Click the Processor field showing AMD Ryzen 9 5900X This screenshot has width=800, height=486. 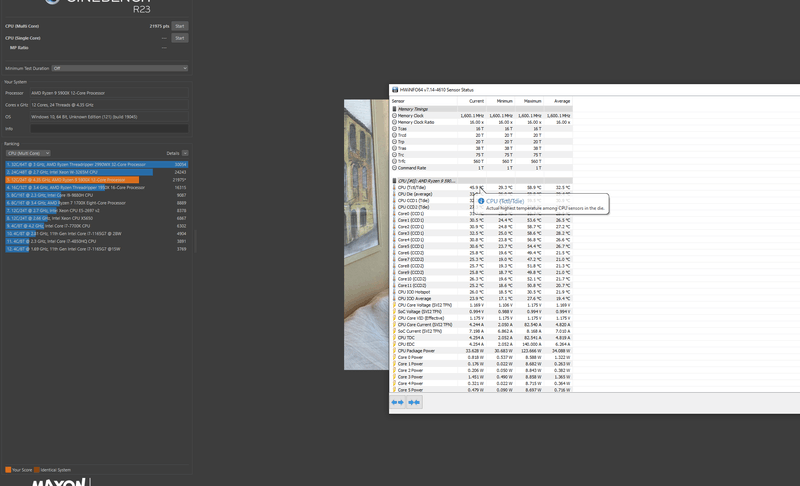click(x=109, y=93)
